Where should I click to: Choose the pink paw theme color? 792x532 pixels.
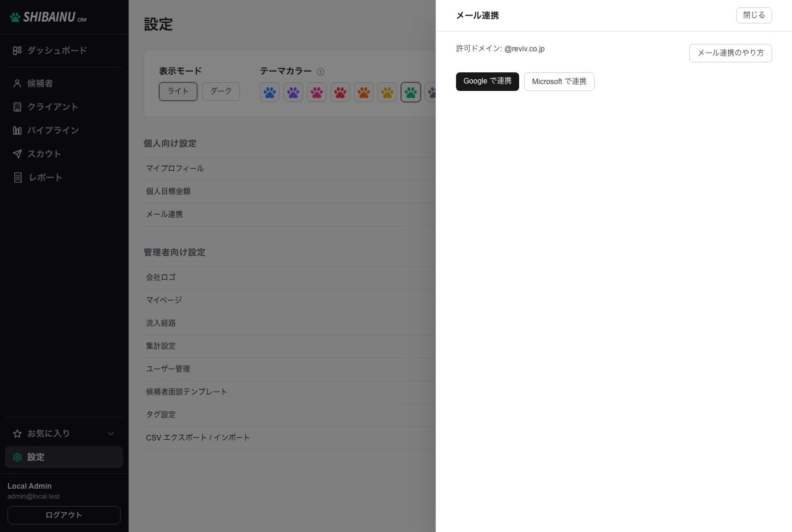[317, 92]
